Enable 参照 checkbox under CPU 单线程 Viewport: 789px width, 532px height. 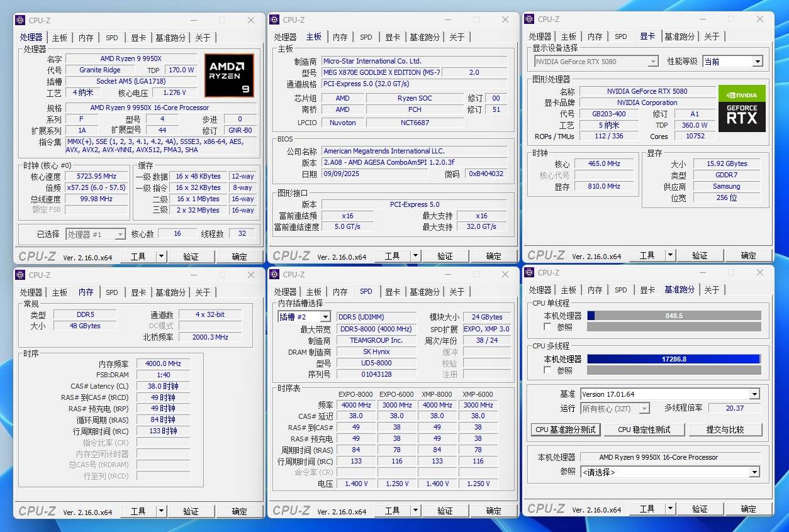(547, 327)
